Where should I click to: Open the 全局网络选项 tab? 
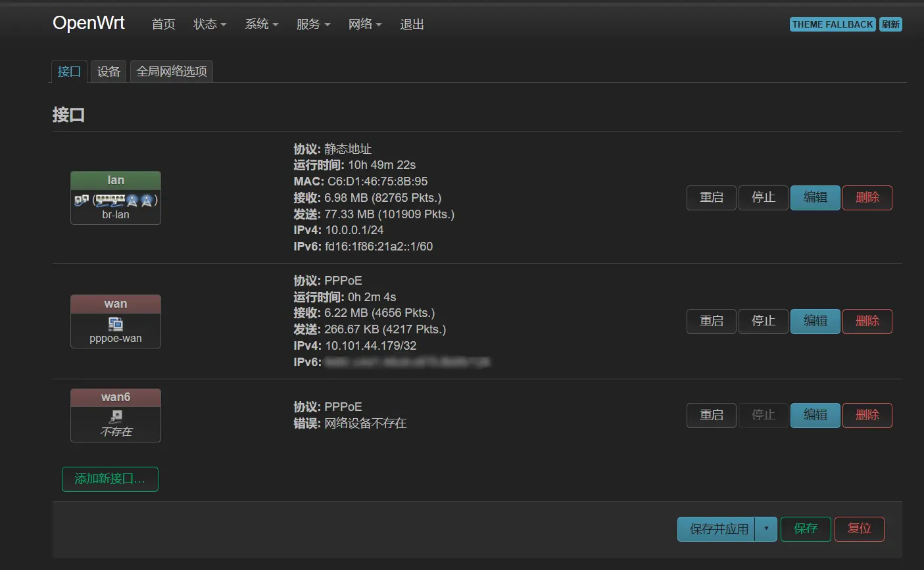point(172,72)
